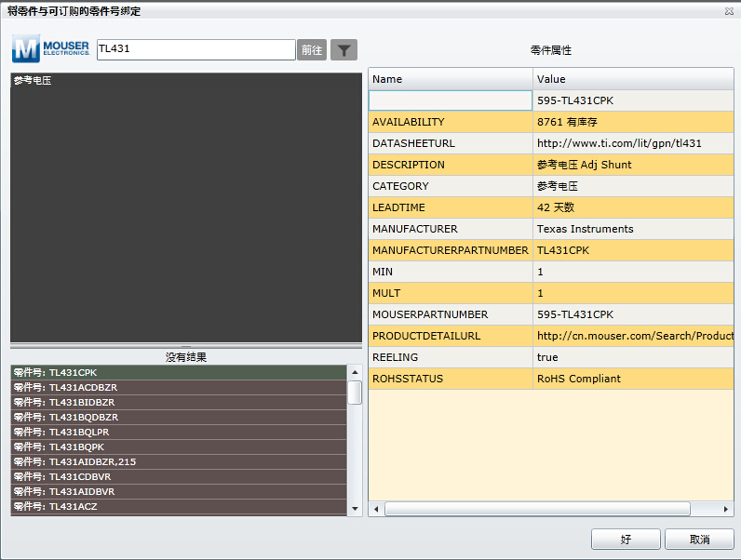741x560 pixels.
Task: Cancel with the 取消 button
Action: pyautogui.click(x=699, y=540)
